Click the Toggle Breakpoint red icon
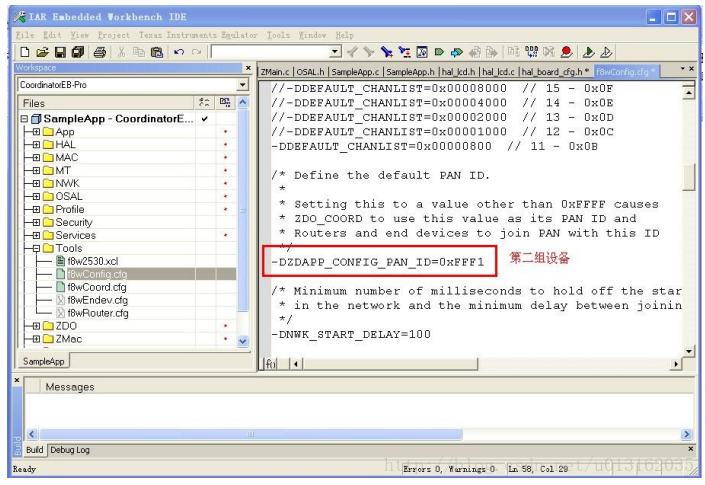The image size is (705, 485). point(567,52)
